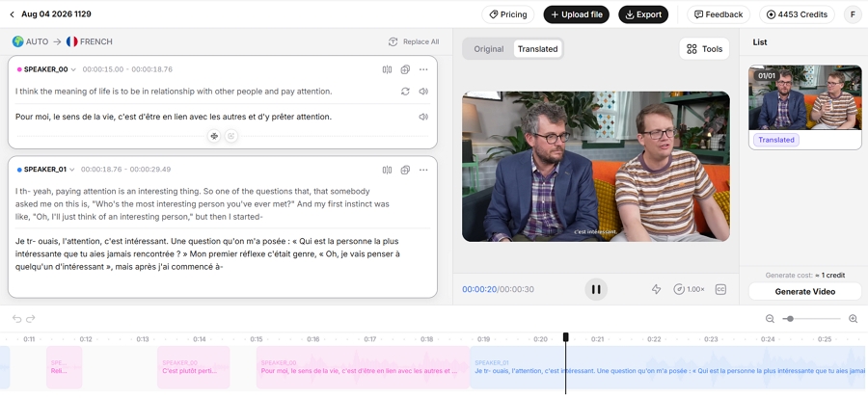Click SPEAKER_01 timestamp 00:00:18.76 - 00:00:29.49
The height and width of the screenshot is (398, 868).
[x=126, y=170]
